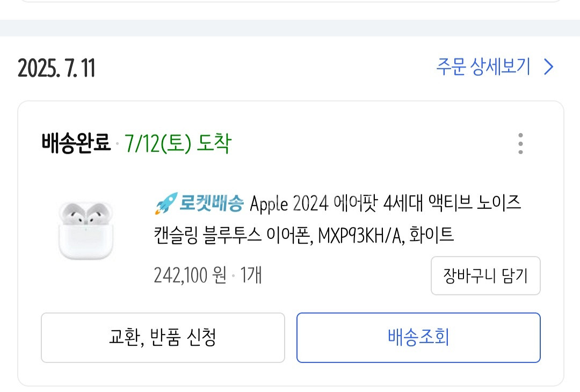Select the 배송조회 button

[x=418, y=338]
